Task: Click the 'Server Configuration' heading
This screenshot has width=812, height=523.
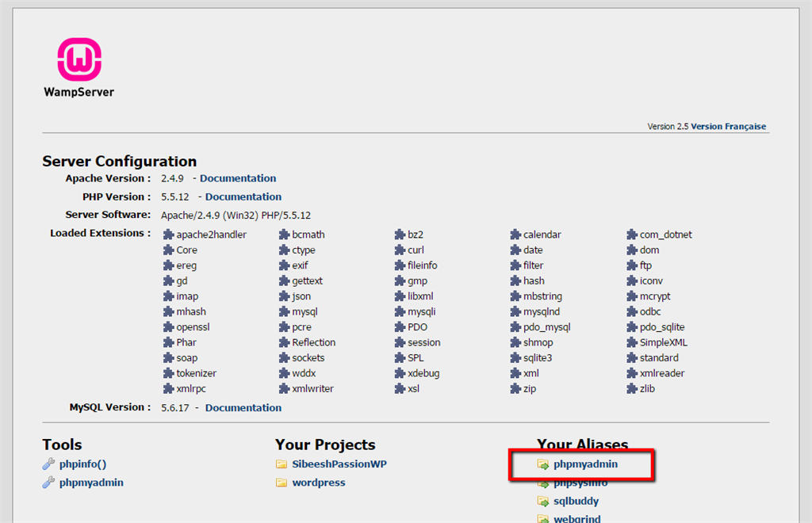Action: coord(120,162)
